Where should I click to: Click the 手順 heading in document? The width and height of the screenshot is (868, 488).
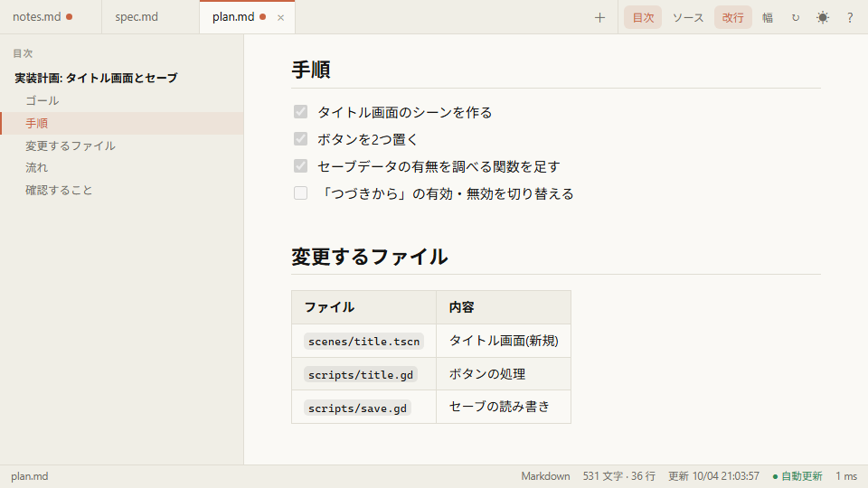point(311,70)
